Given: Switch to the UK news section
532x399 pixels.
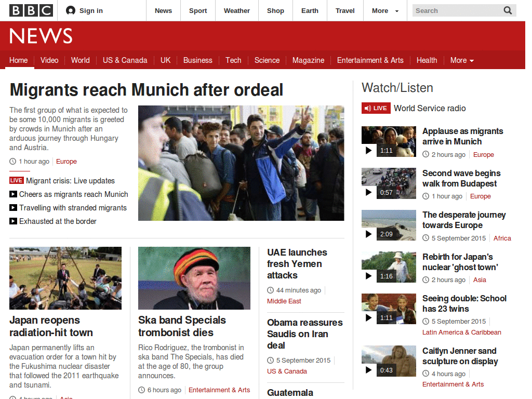Looking at the screenshot, I should pyautogui.click(x=165, y=60).
